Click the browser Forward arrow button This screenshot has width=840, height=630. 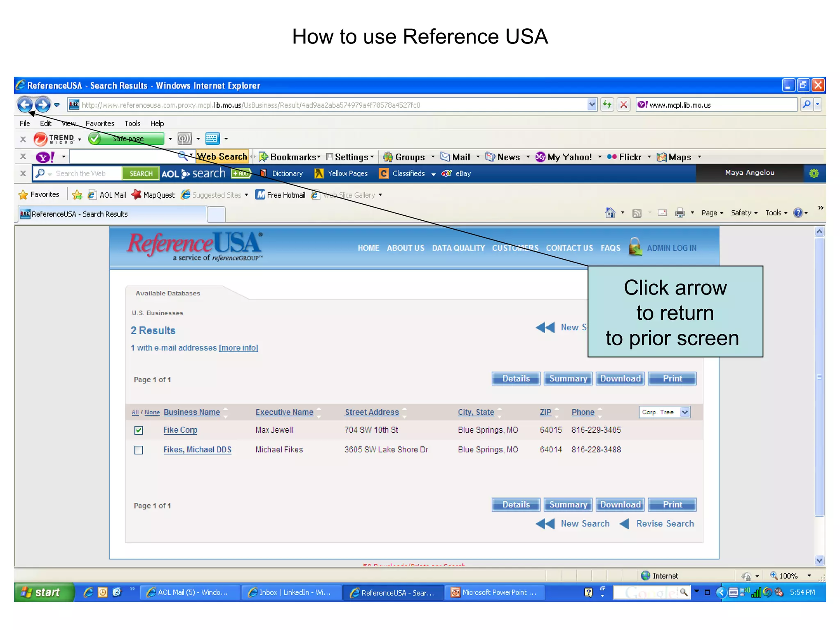tap(43, 105)
